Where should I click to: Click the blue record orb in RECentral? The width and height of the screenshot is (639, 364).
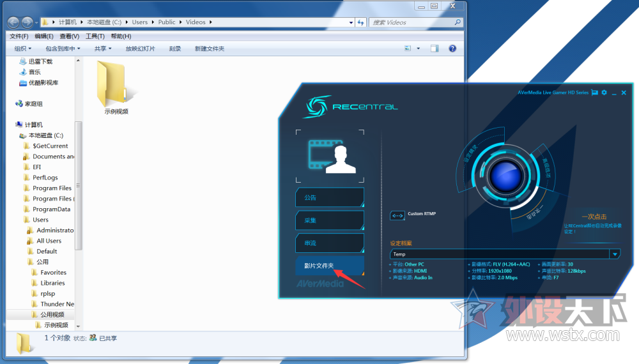505,176
